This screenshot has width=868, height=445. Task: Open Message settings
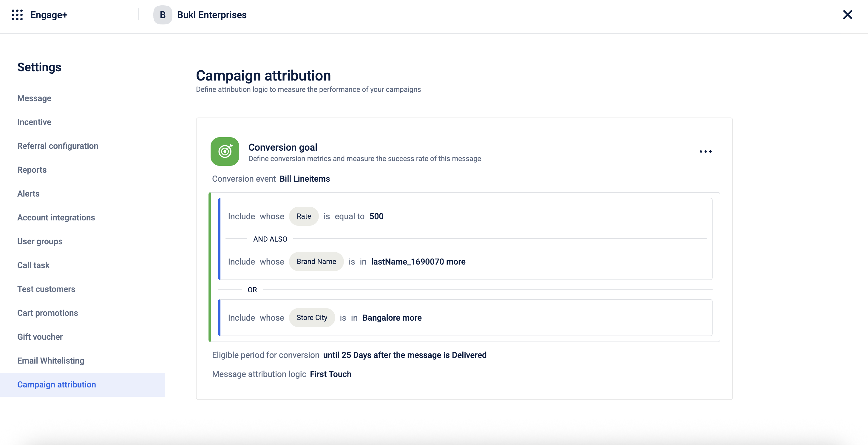[x=34, y=98]
